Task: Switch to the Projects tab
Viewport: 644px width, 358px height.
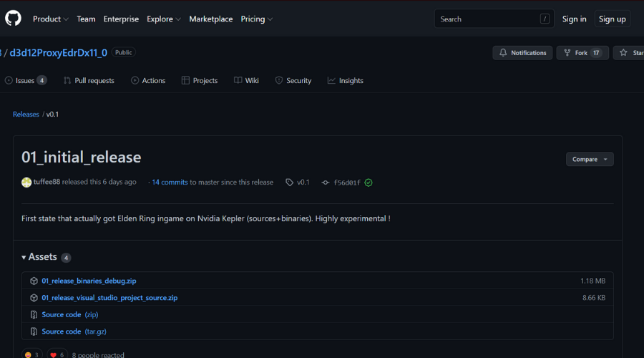Action: (200, 81)
